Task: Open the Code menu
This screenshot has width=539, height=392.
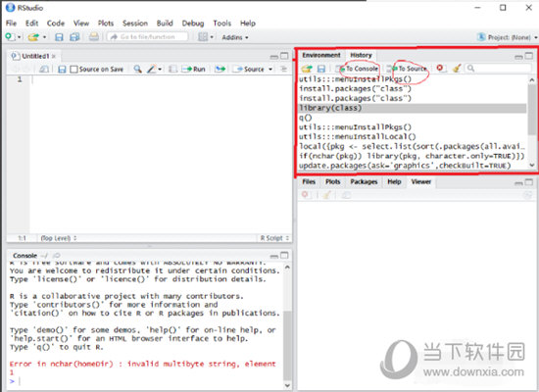Action: [56, 24]
